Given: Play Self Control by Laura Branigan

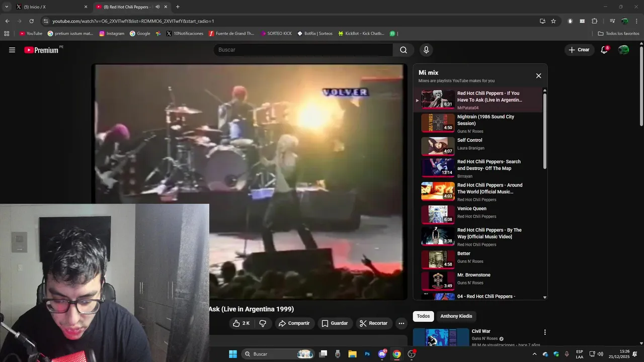Looking at the screenshot, I should click(478, 146).
